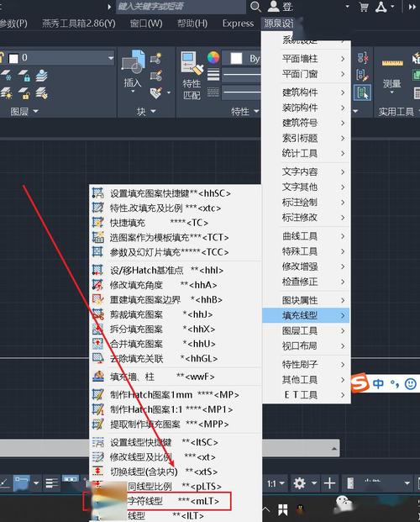Open the 燕秀工具箱2.86(Y) menu
420x522 pixels.
79,24
